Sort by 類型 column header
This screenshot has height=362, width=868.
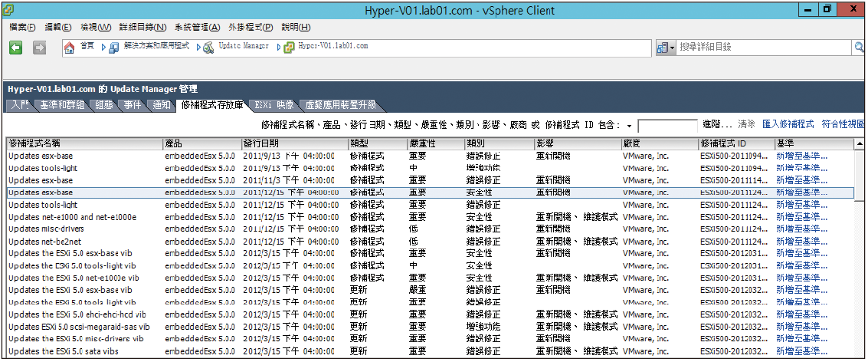(x=378, y=143)
